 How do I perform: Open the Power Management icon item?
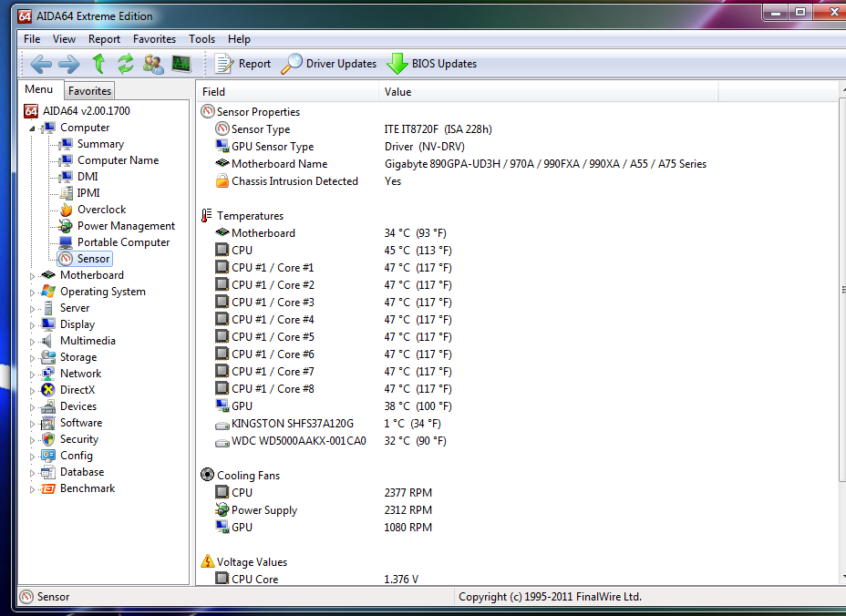coord(66,225)
